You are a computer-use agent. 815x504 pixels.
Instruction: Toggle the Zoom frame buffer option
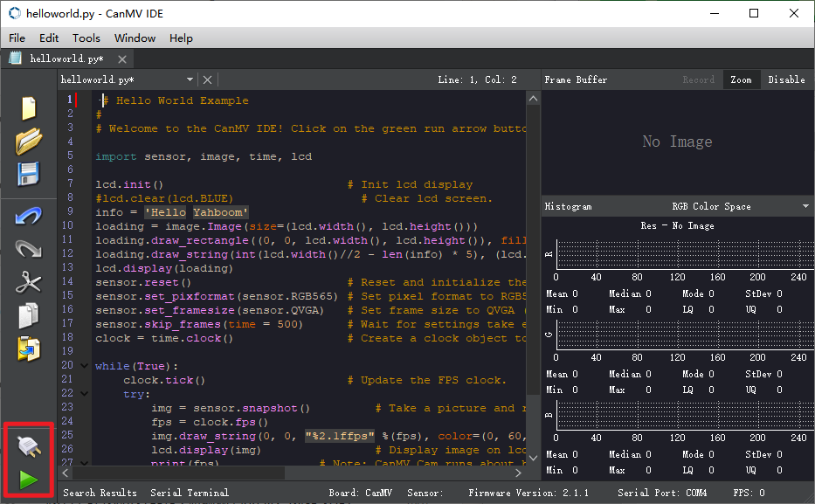[741, 79]
